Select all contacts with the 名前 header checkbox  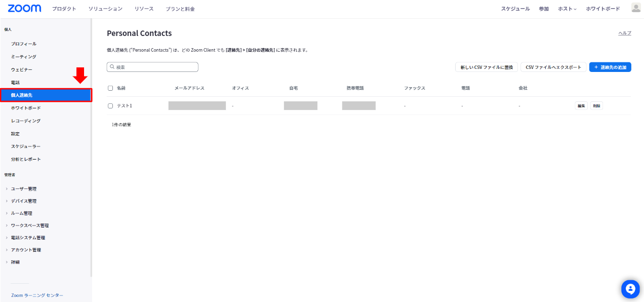[110, 88]
